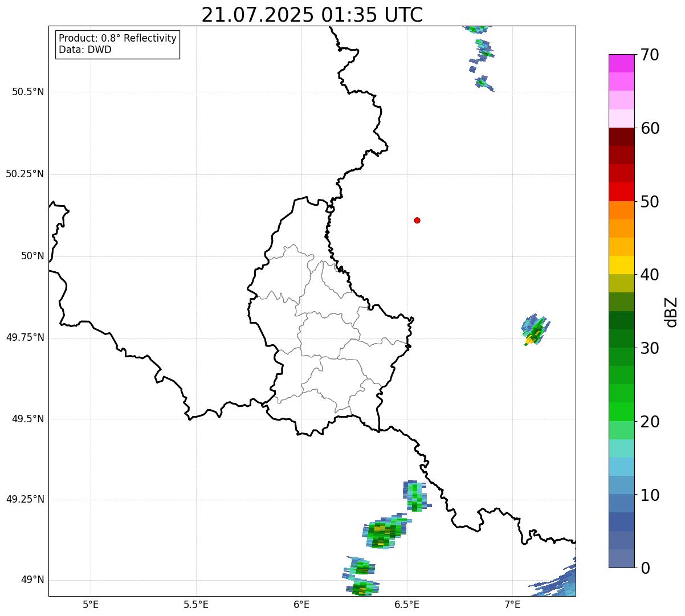Image resolution: width=685 pixels, height=616 pixels.
Task: Click the colorbar '50' tick label
Action: (x=650, y=202)
